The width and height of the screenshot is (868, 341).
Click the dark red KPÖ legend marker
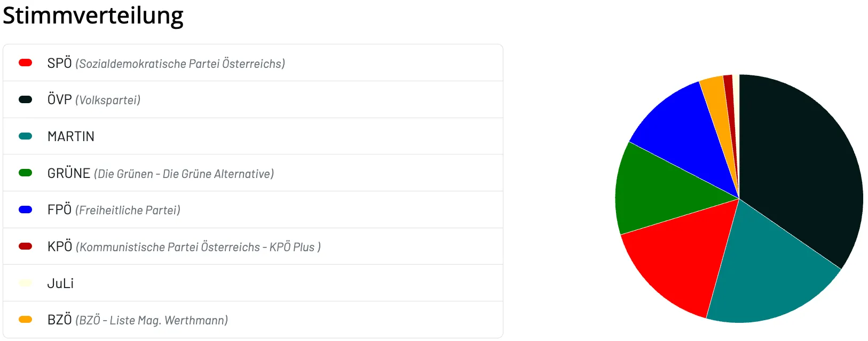point(25,246)
